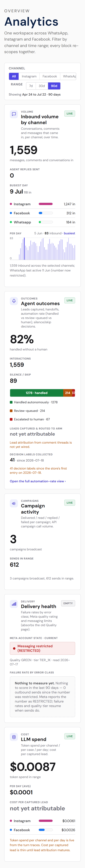This screenshot has height=868, width=85.
Task: Click the LIVE badge on Inbound volume
Action: click(70, 114)
